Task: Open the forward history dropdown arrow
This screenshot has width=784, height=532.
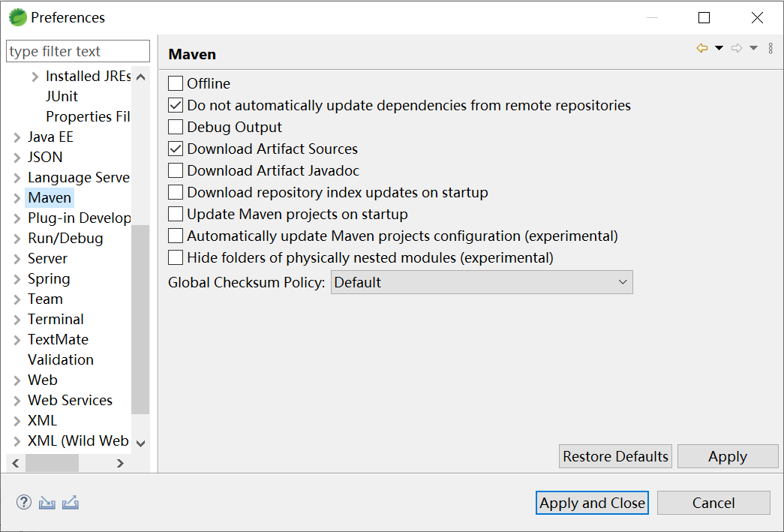Action: pyautogui.click(x=753, y=49)
